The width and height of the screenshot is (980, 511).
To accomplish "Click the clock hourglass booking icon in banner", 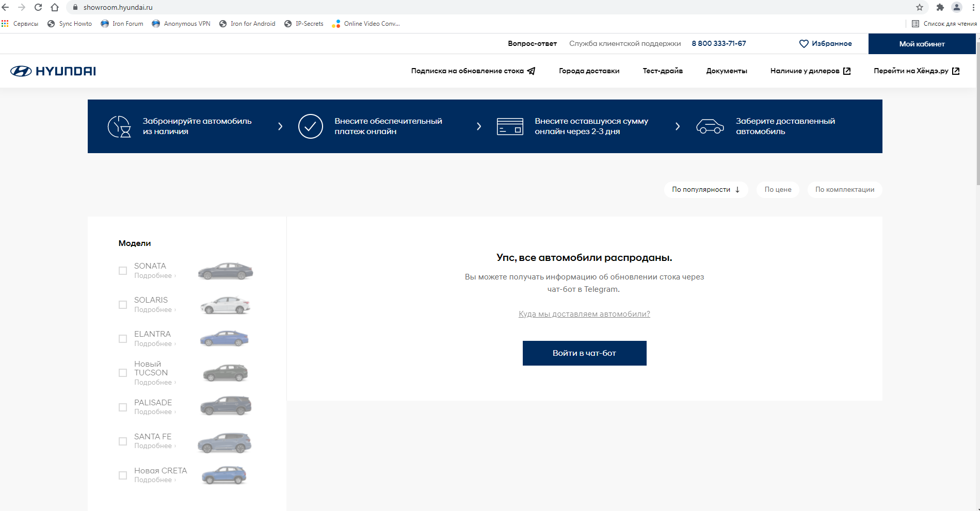I will [x=119, y=126].
